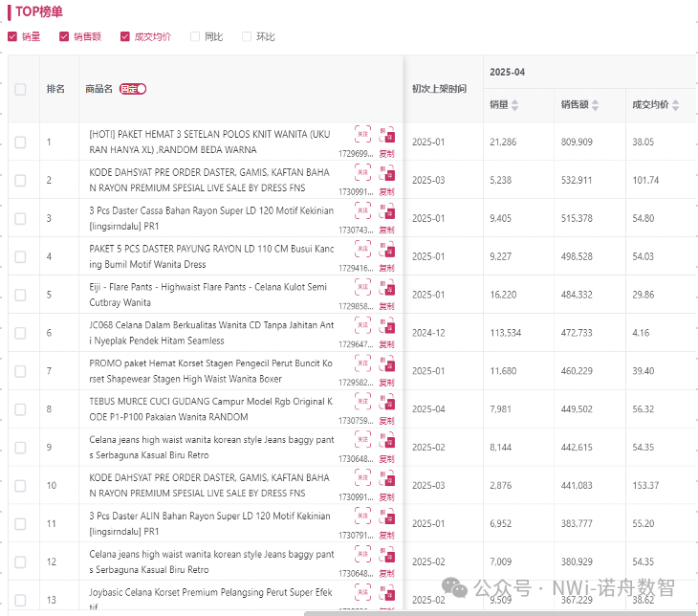Select the row checkbox for rank 6
The image size is (698, 616).
(x=20, y=333)
